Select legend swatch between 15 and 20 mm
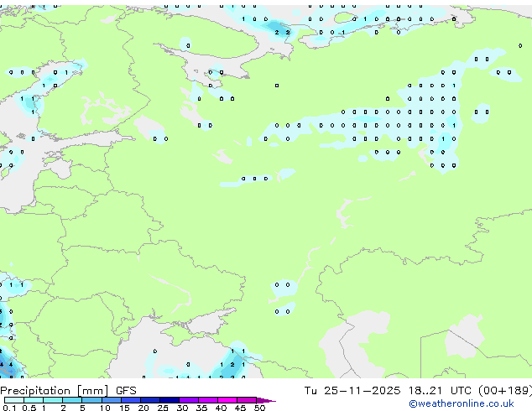The image size is (532, 411). pyautogui.click(x=131, y=400)
